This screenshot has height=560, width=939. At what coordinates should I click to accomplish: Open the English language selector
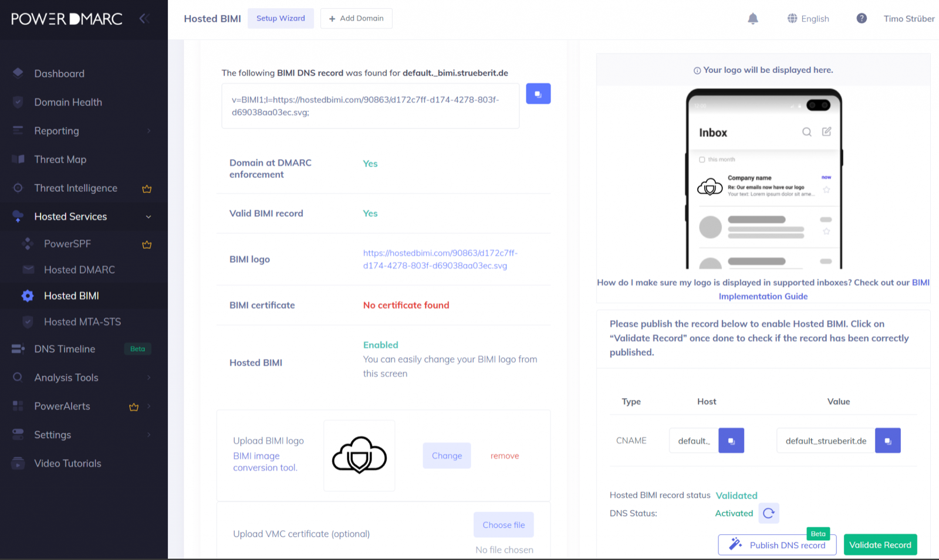click(808, 19)
